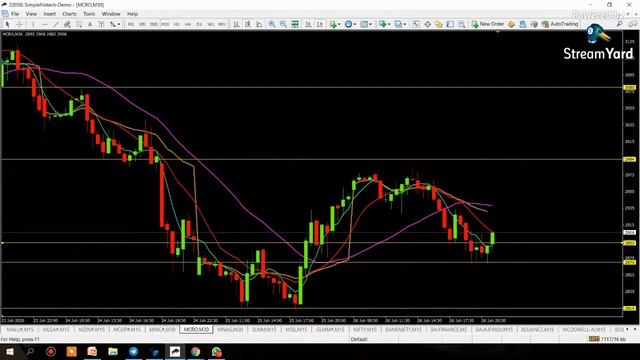The height and width of the screenshot is (360, 640).
Task: Switch chart to candlesticks style
Action: [x=248, y=24]
